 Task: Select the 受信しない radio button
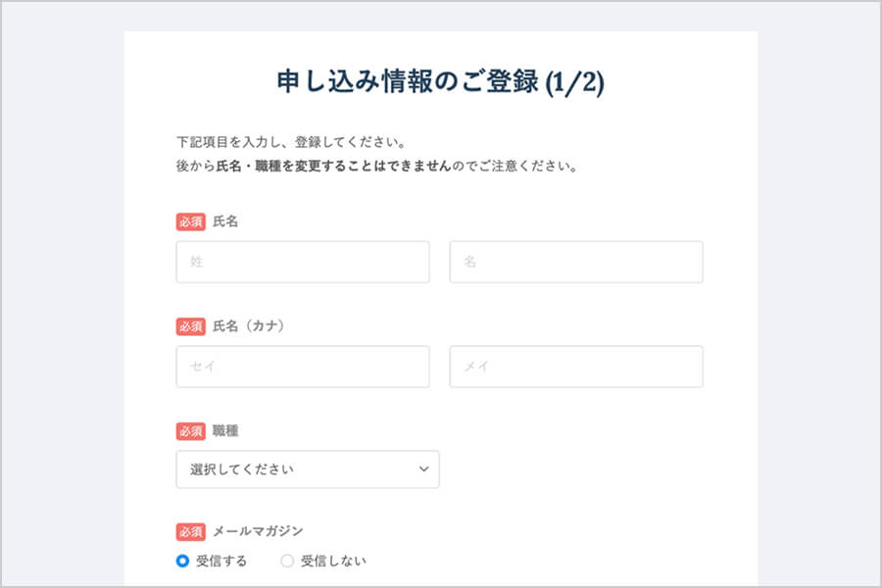click(287, 562)
